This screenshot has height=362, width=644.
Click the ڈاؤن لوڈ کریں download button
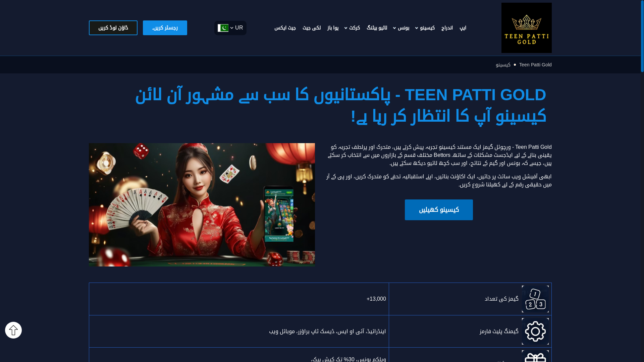tap(113, 28)
